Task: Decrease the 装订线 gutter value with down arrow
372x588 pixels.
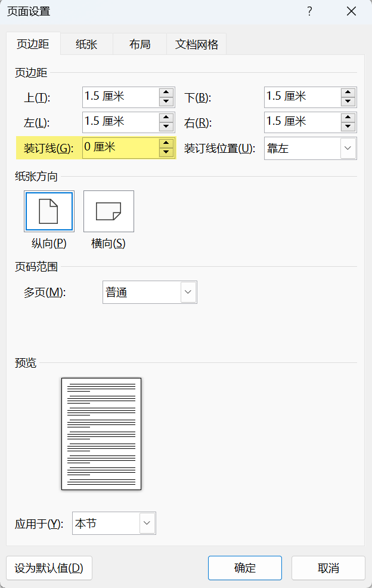Action: 166,152
